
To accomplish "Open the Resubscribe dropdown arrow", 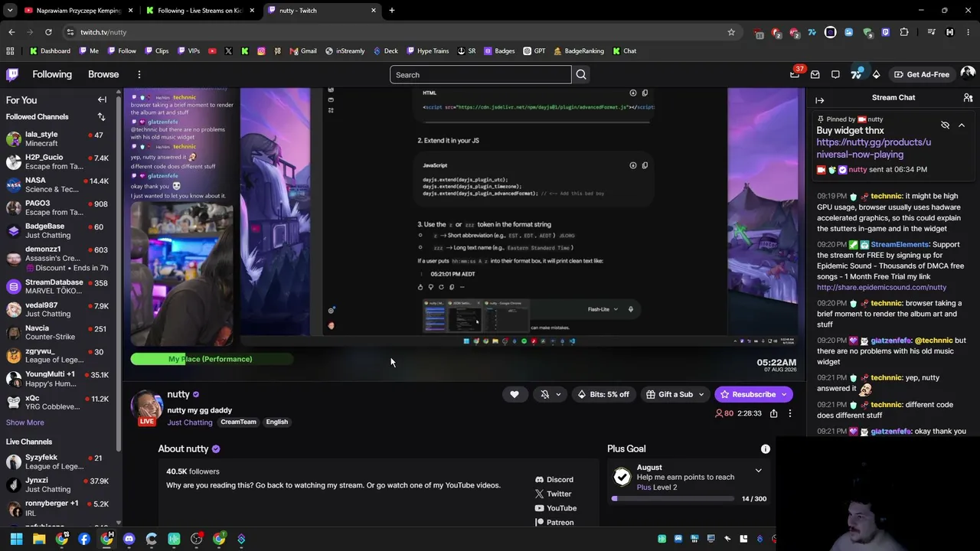I will click(784, 395).
